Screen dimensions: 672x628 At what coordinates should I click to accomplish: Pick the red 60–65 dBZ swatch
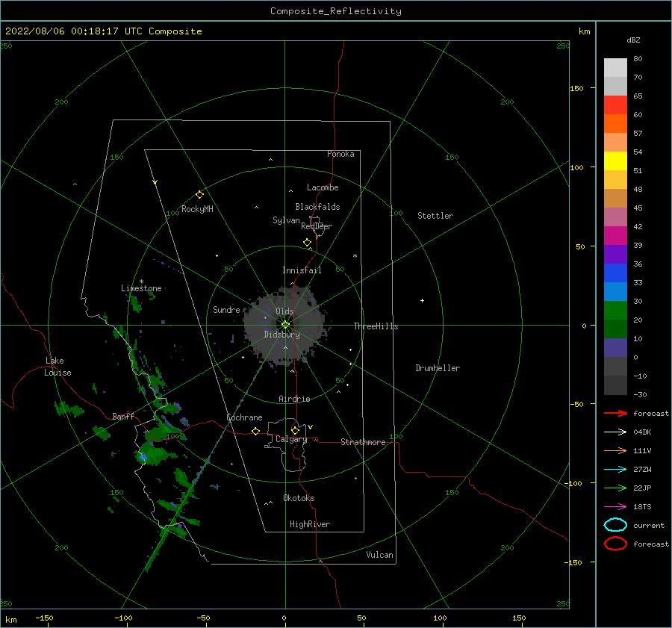[615, 105]
